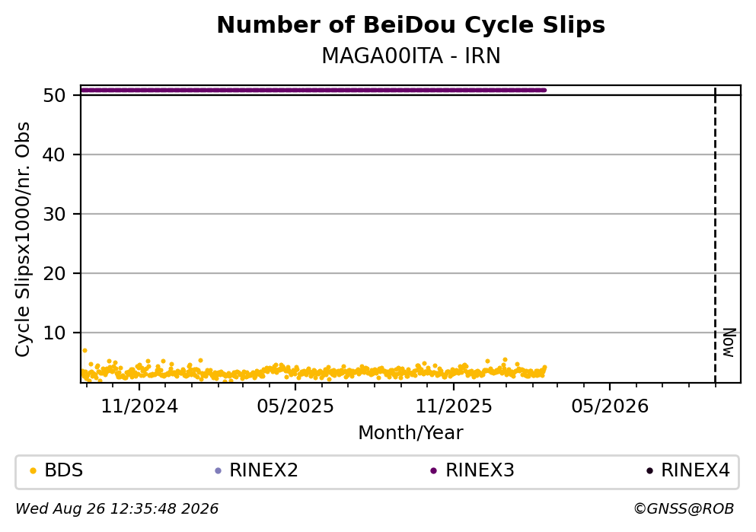Click the 11/2024 x-axis tick label
Viewport: 756px width, 532px height.
point(139,406)
